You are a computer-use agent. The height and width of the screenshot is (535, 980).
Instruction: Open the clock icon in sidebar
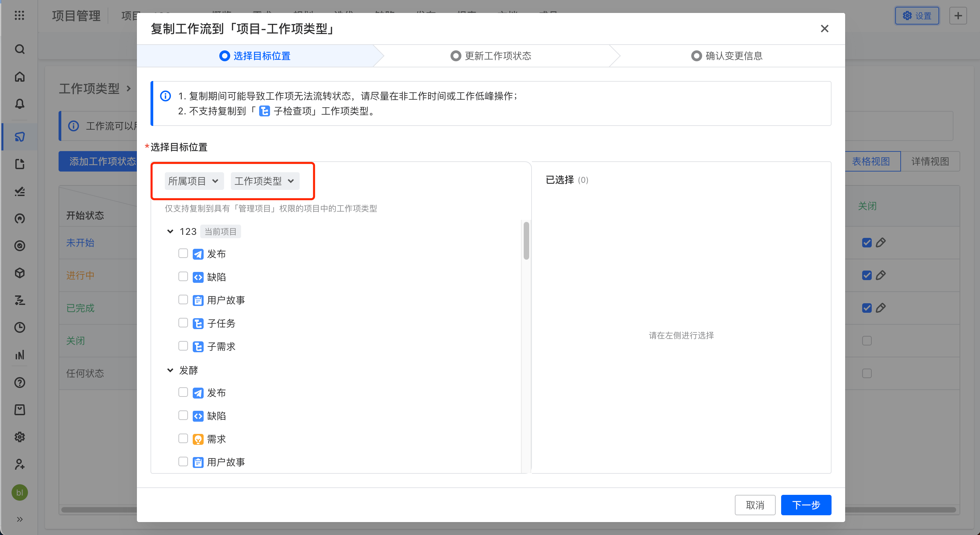pos(20,327)
